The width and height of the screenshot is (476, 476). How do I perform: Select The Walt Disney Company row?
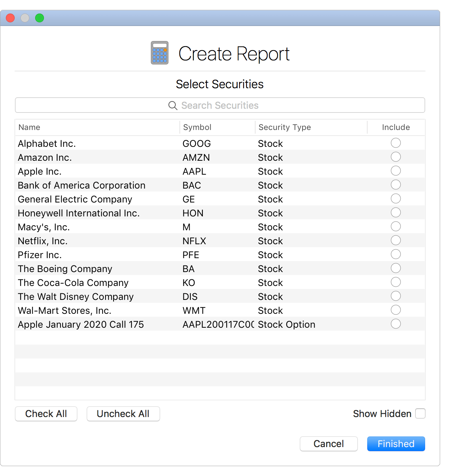point(76,297)
